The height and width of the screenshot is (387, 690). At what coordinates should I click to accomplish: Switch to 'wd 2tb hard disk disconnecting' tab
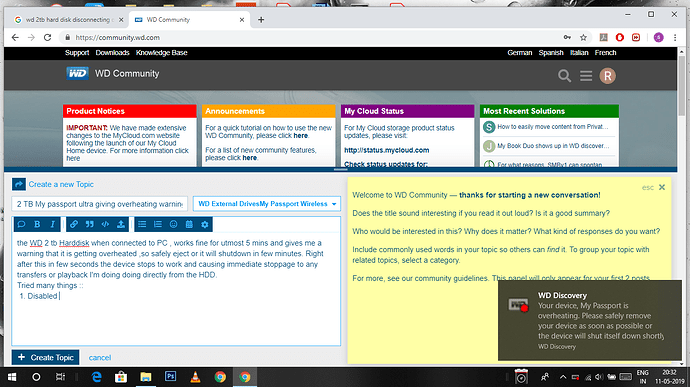click(69, 20)
